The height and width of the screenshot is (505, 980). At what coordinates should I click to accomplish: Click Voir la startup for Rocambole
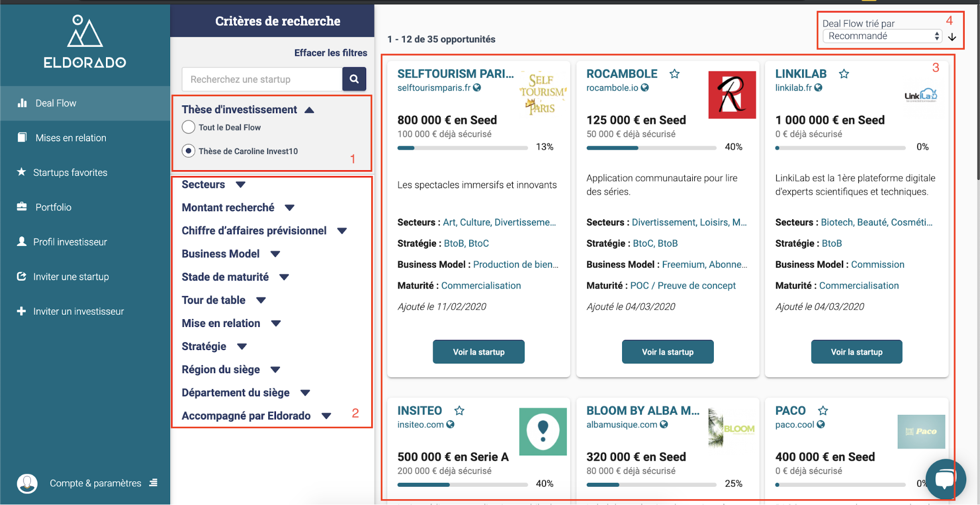click(668, 352)
